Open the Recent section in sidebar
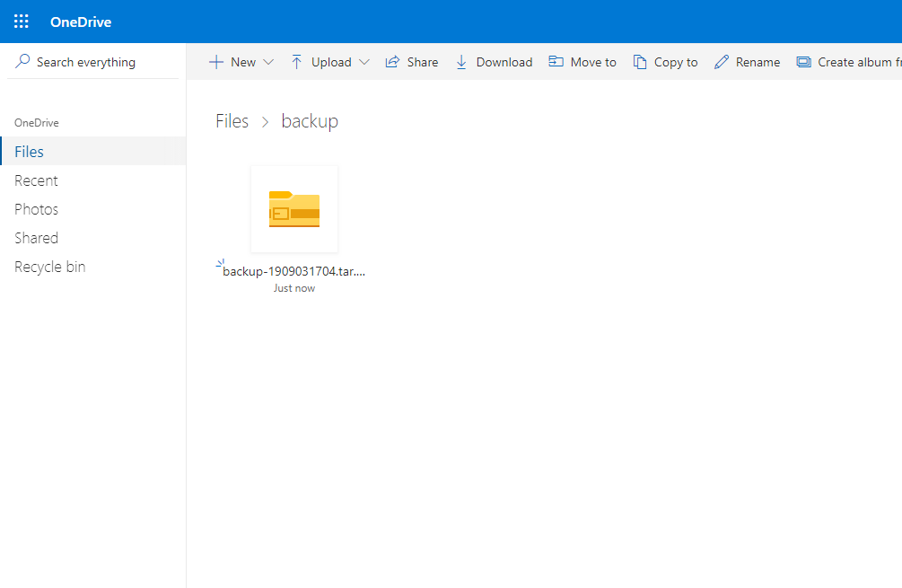Viewport: 902px width, 588px height. click(36, 180)
